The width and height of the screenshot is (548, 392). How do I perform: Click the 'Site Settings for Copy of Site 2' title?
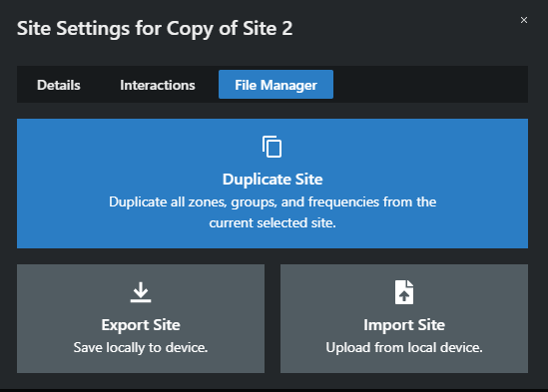155,28
